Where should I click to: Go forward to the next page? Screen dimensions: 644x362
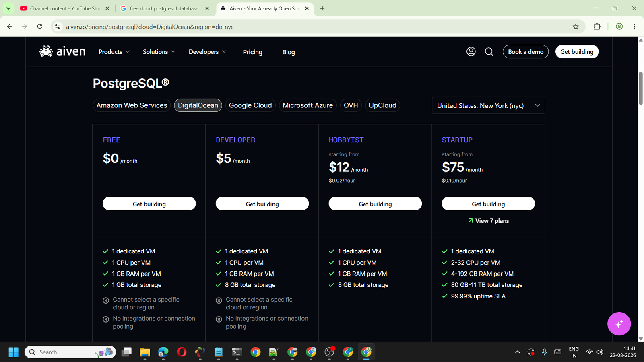(25, 27)
